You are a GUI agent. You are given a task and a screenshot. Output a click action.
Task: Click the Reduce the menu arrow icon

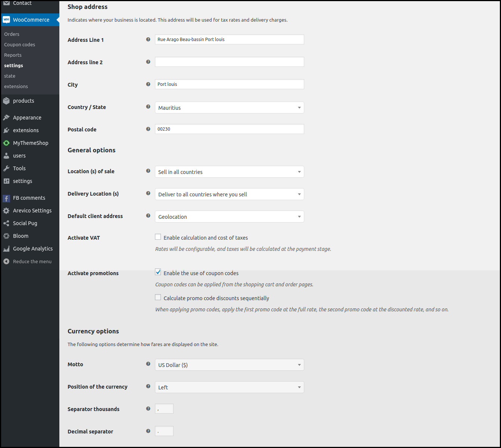point(6,261)
